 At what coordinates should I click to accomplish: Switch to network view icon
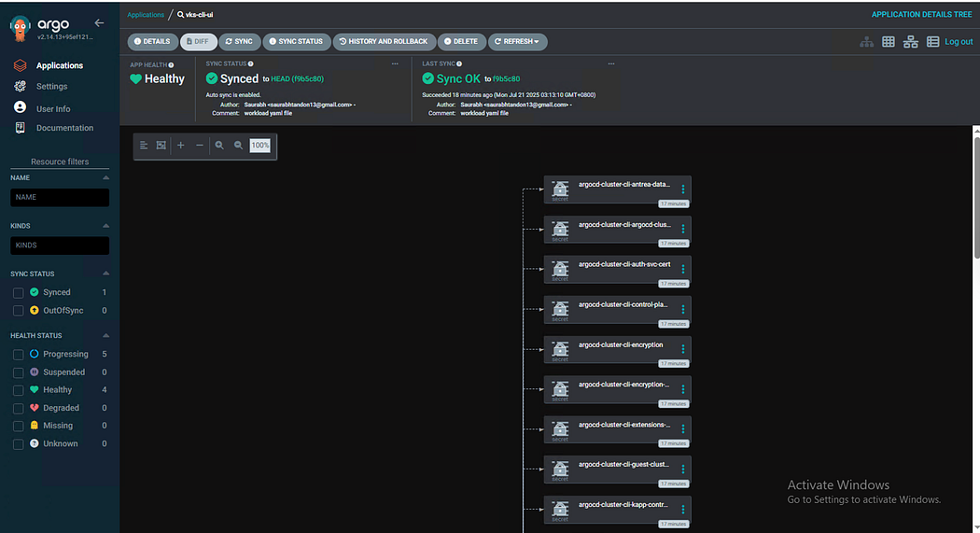point(911,42)
